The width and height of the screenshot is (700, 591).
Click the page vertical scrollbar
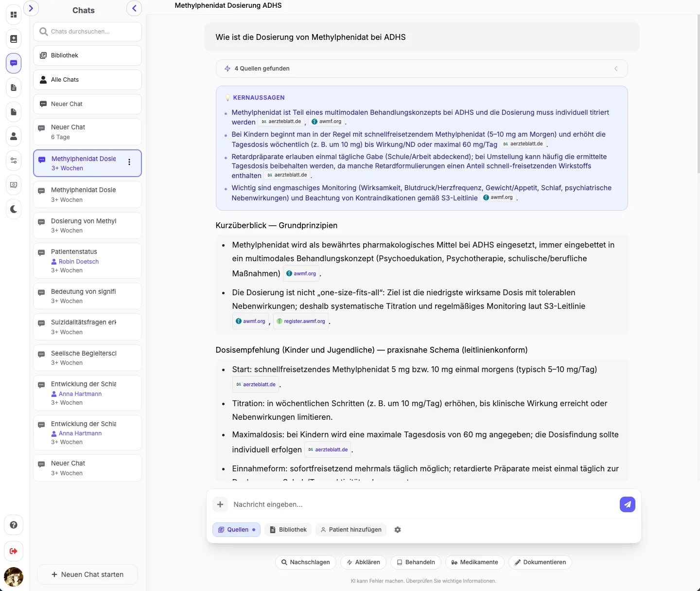[x=698, y=95]
